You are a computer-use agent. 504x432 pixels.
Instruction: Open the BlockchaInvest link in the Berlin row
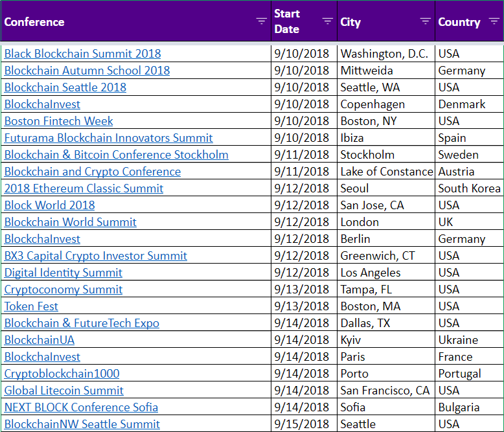[42, 239]
